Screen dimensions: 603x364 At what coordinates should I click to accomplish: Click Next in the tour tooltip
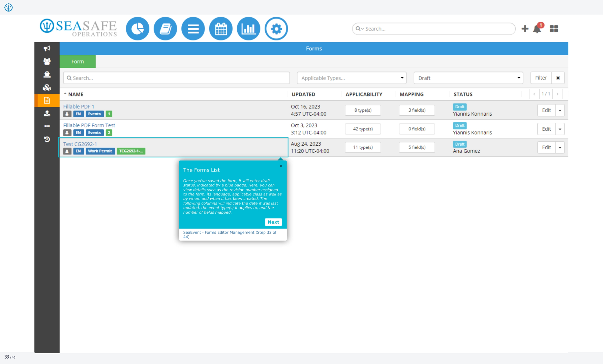click(x=273, y=222)
